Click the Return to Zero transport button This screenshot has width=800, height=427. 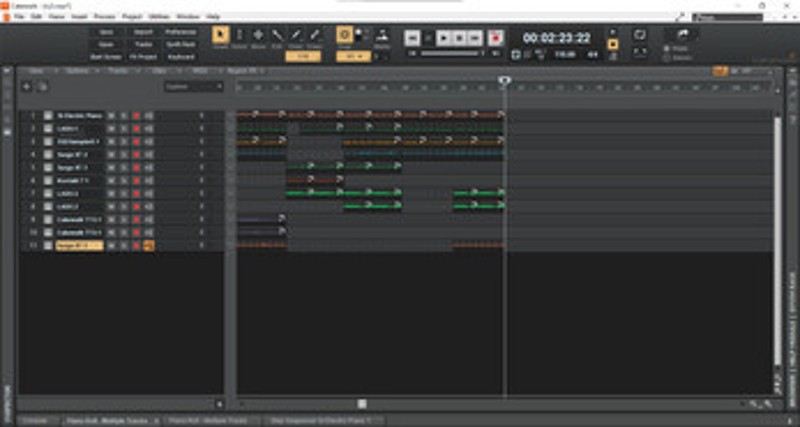tap(412, 38)
